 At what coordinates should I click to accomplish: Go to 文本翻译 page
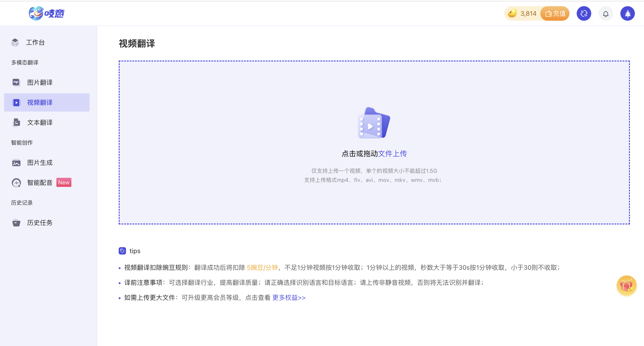(x=40, y=123)
